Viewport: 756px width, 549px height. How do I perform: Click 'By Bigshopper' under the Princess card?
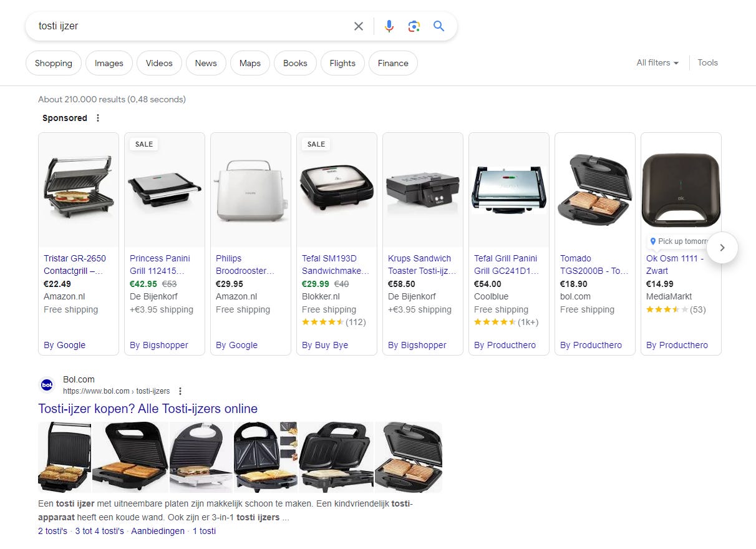[159, 345]
